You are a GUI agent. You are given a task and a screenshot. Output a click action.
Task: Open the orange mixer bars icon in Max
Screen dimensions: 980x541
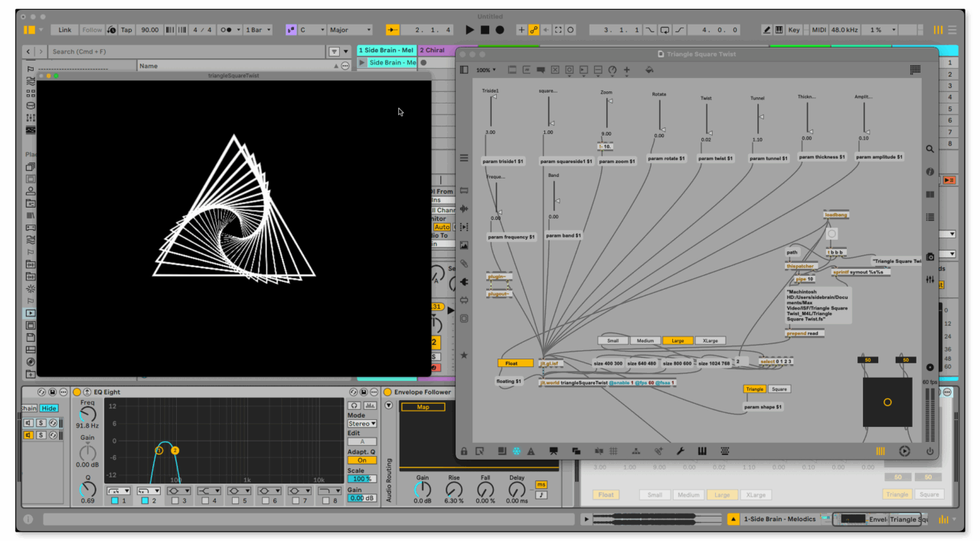pyautogui.click(x=880, y=451)
